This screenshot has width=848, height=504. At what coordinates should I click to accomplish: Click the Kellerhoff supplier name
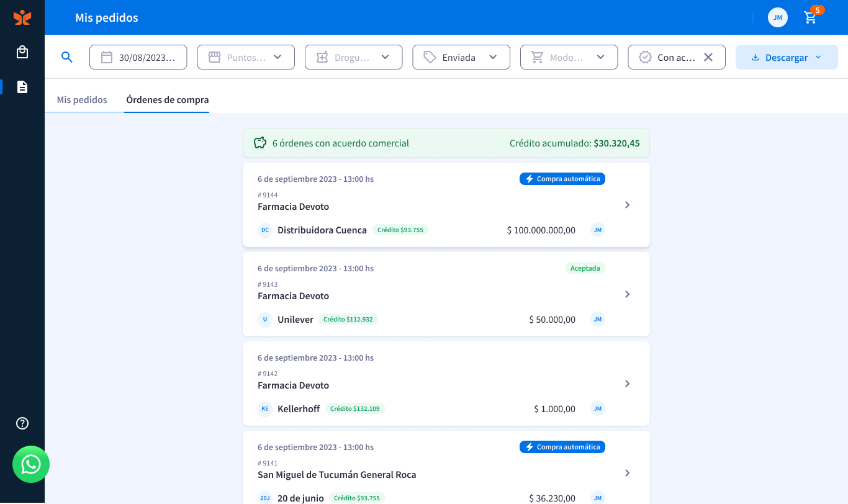coord(299,409)
